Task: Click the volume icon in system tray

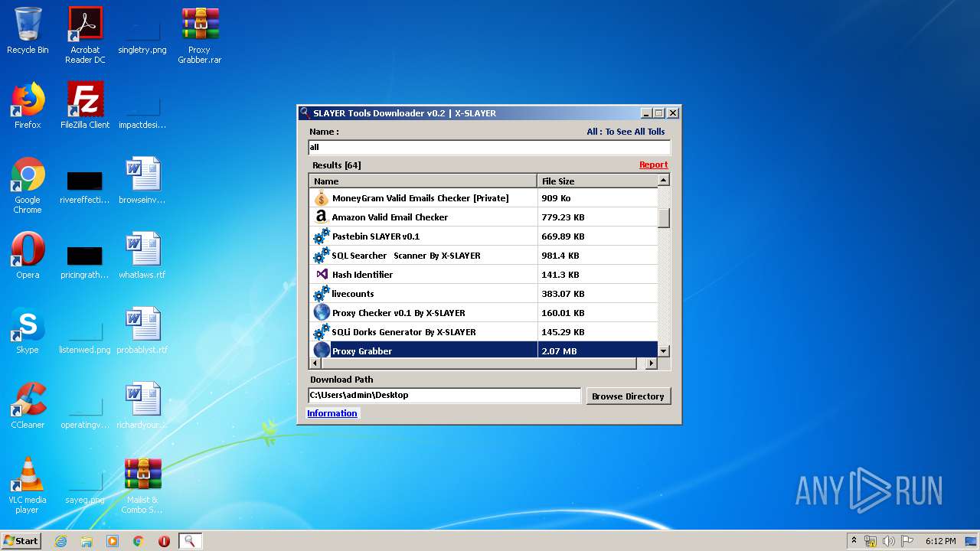Action: click(889, 541)
